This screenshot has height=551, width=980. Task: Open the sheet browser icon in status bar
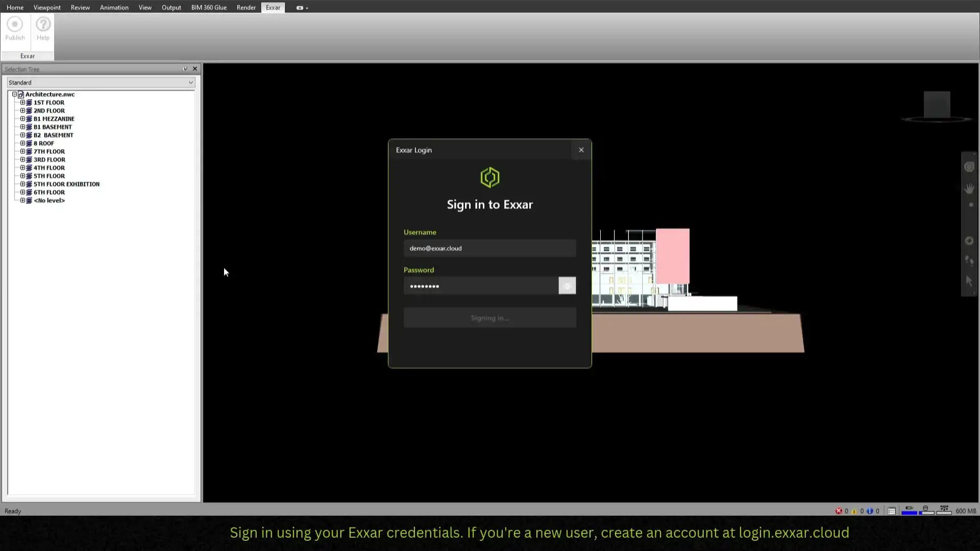coord(892,511)
